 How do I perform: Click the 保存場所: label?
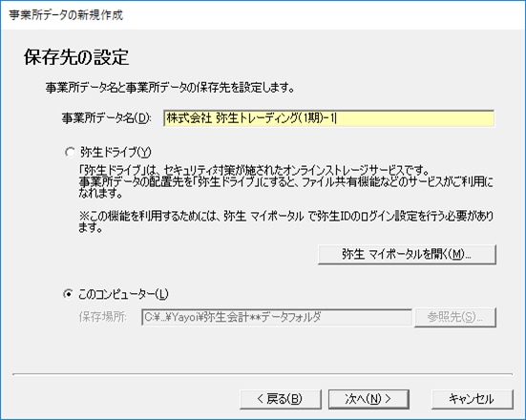tap(103, 317)
